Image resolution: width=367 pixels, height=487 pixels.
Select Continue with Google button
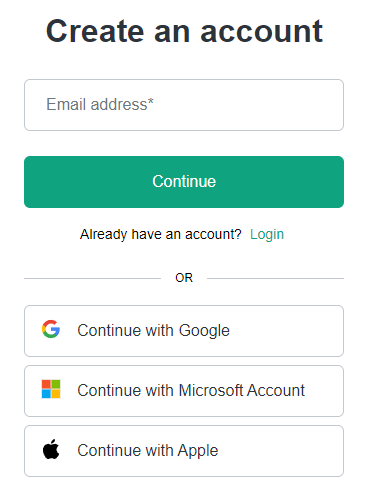point(184,331)
